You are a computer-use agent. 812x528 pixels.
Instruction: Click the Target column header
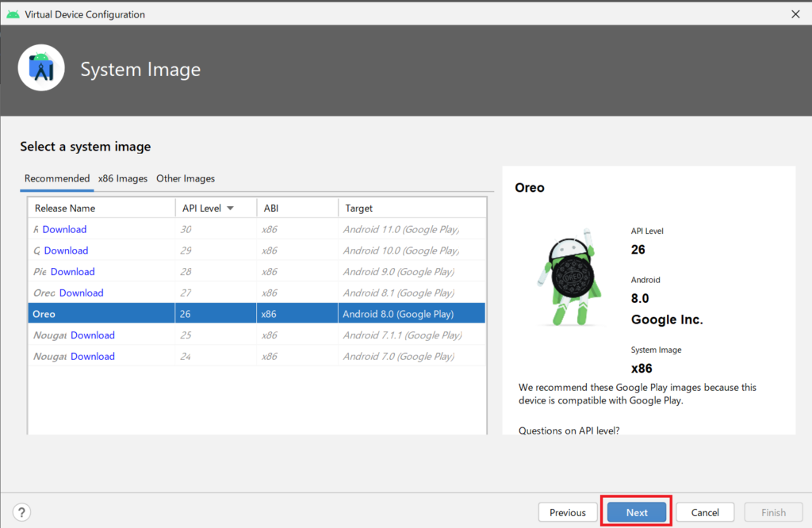coord(412,208)
